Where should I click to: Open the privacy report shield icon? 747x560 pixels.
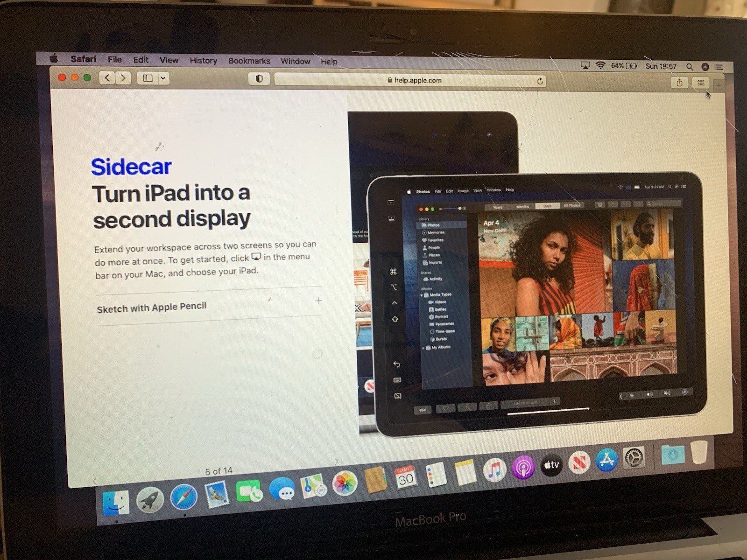[259, 79]
